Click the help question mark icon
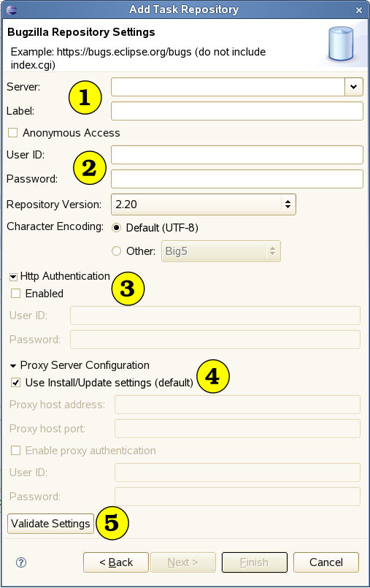This screenshot has width=370, height=588. coord(21,562)
